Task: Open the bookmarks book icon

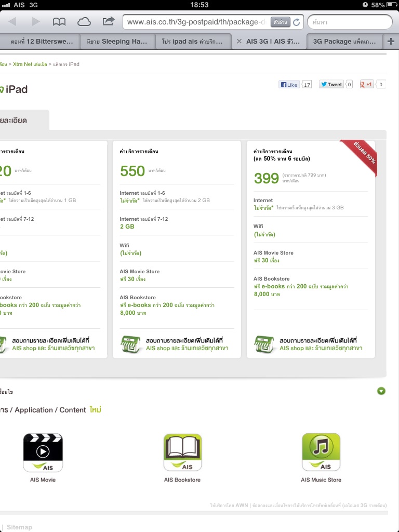Action: tap(59, 22)
